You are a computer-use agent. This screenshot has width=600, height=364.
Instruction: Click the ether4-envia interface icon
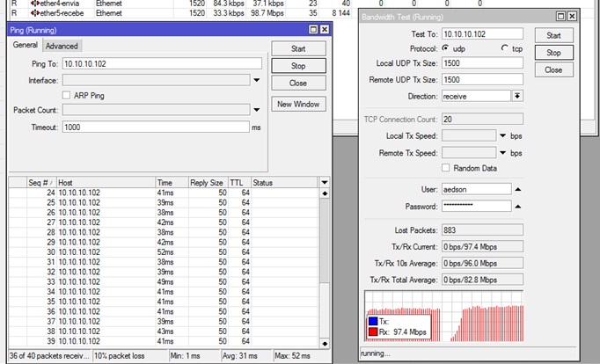click(35, 4)
